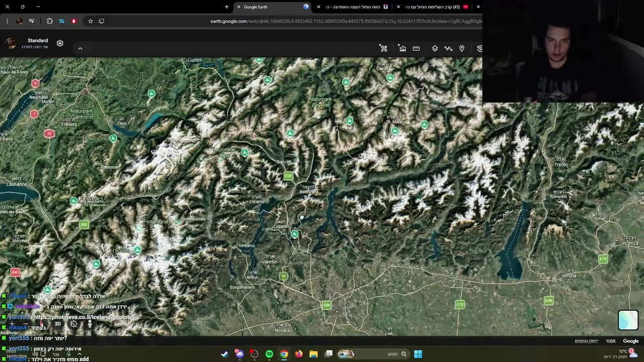
Task: Click the 7TV extension icon
Action: [x=61, y=21]
